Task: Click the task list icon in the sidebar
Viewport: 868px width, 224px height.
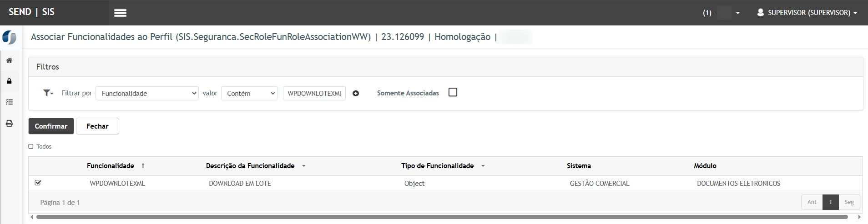Action: pos(9,102)
